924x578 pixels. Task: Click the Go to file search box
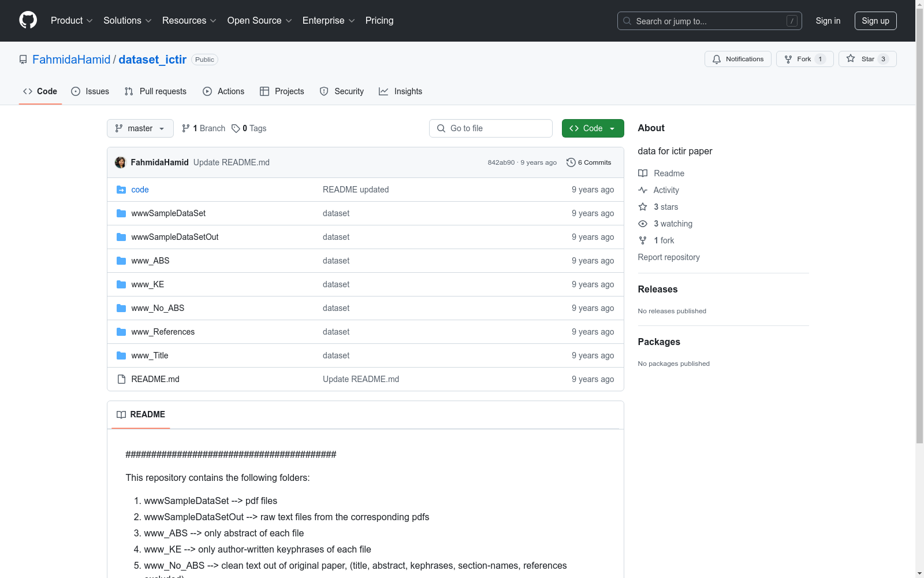point(491,128)
